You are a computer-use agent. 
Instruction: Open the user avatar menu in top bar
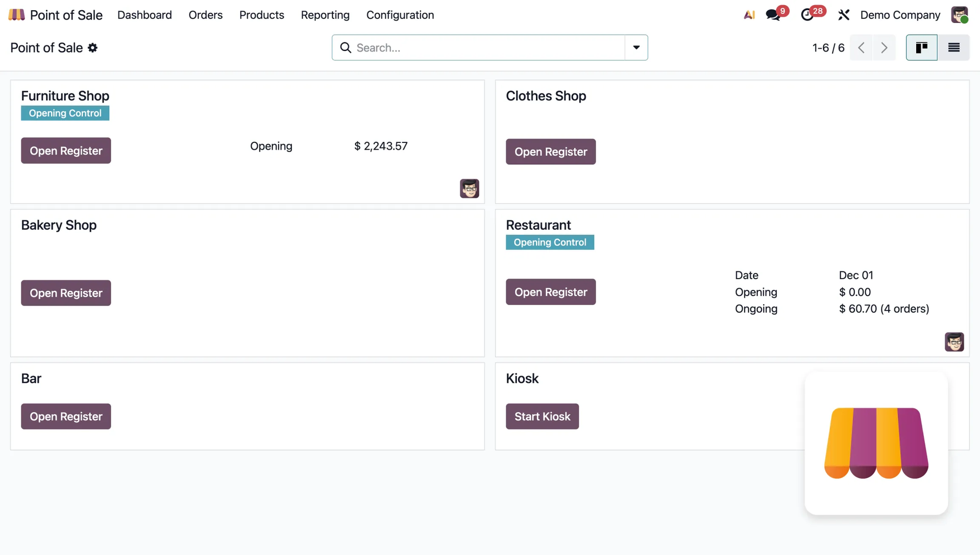point(960,15)
